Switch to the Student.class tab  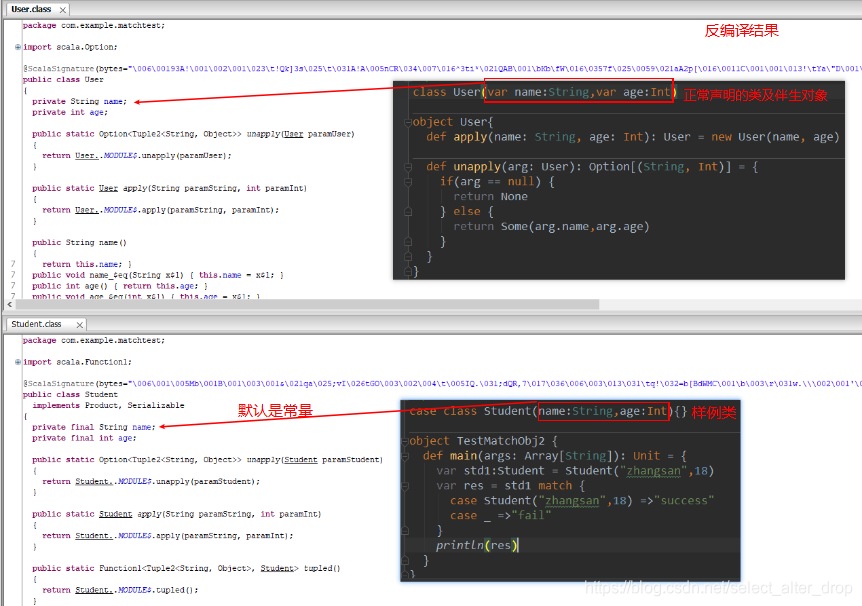(x=36, y=324)
